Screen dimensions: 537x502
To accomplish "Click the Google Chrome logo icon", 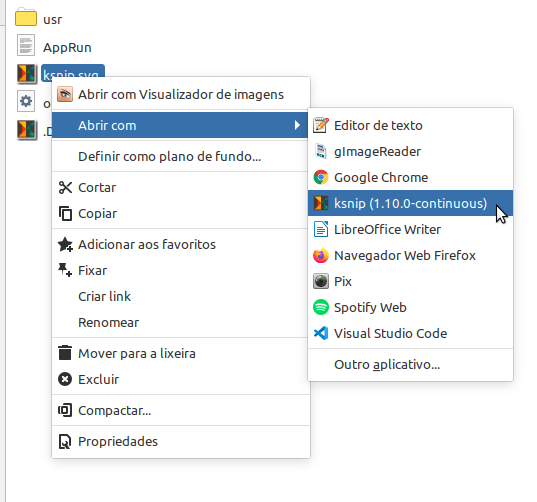I will coord(321,177).
